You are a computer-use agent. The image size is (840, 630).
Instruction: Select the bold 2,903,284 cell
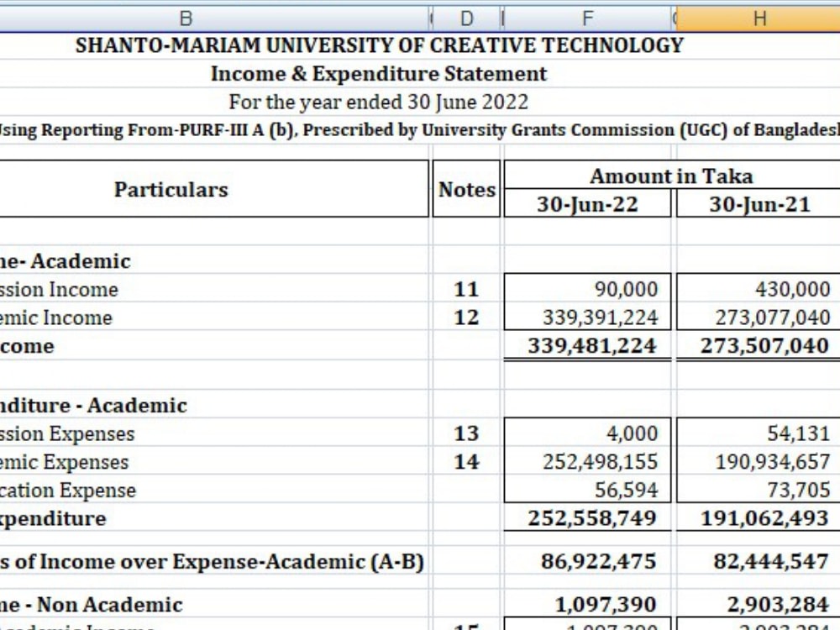pyautogui.click(x=758, y=605)
